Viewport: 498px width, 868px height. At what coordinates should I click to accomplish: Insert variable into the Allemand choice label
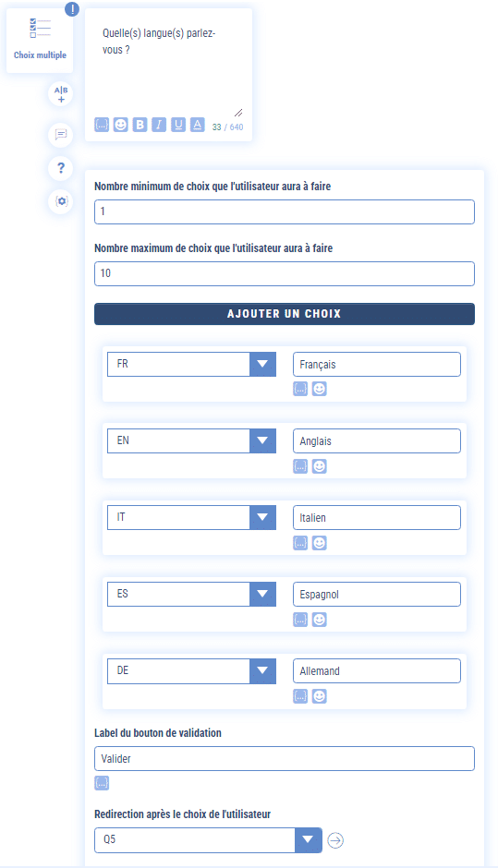tap(300, 696)
